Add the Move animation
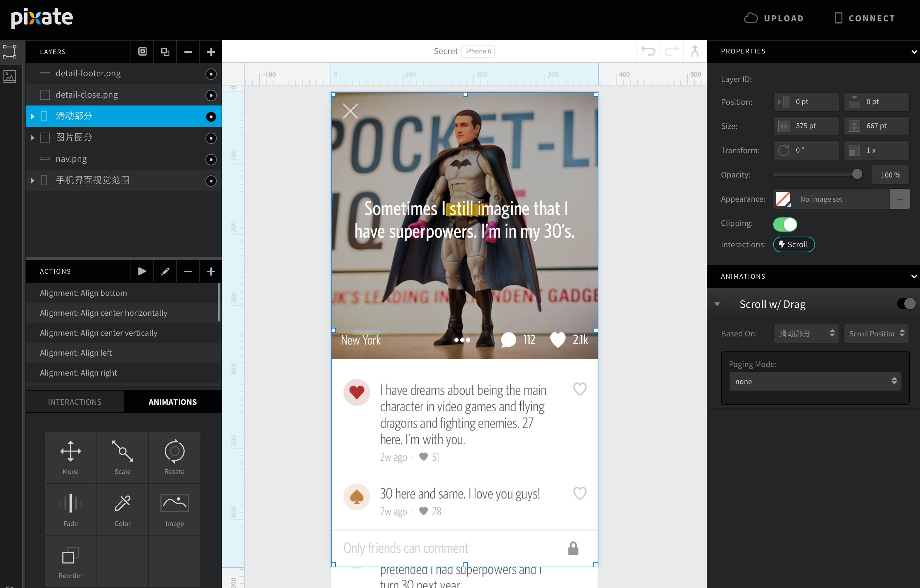 click(71, 458)
